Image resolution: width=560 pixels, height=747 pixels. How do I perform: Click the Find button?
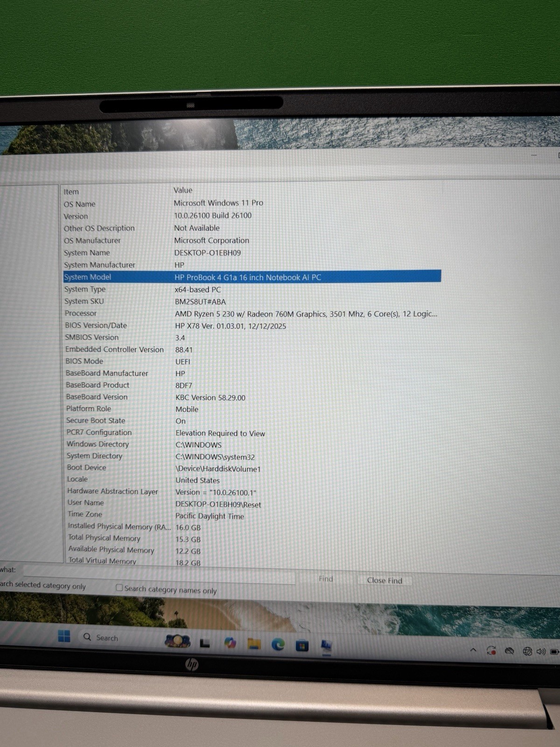click(326, 579)
